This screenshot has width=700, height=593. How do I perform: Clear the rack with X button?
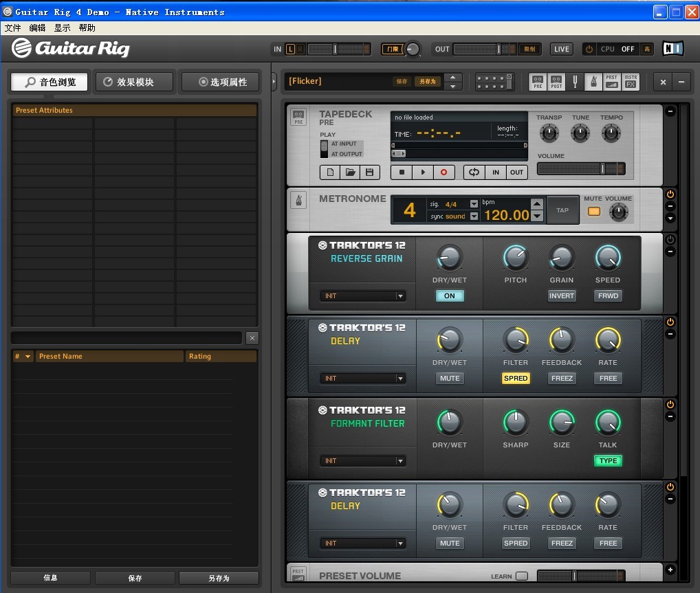click(663, 82)
